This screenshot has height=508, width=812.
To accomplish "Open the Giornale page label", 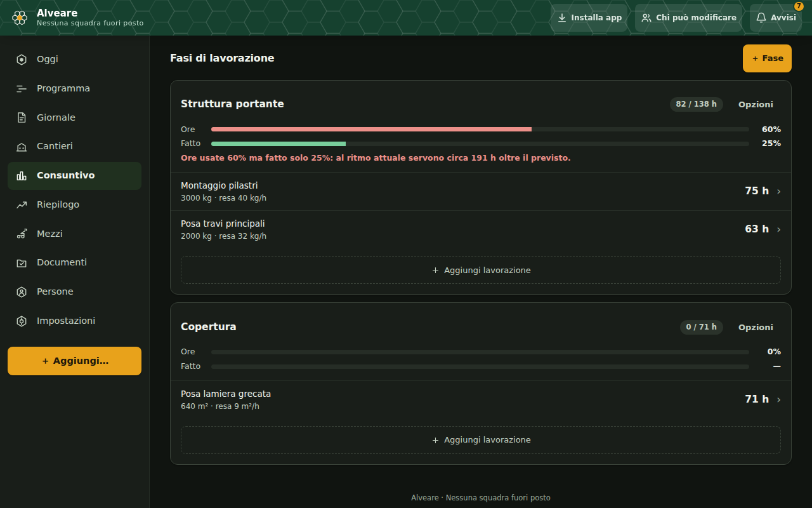I will [56, 117].
